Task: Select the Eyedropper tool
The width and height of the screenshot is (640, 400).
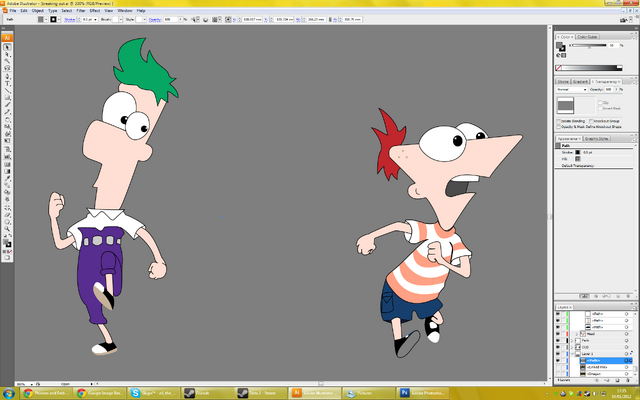Action: (7, 179)
